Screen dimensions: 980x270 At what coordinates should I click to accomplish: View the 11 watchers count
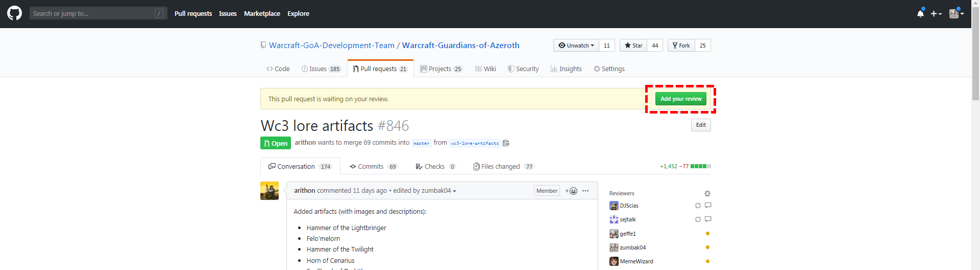pos(607,46)
